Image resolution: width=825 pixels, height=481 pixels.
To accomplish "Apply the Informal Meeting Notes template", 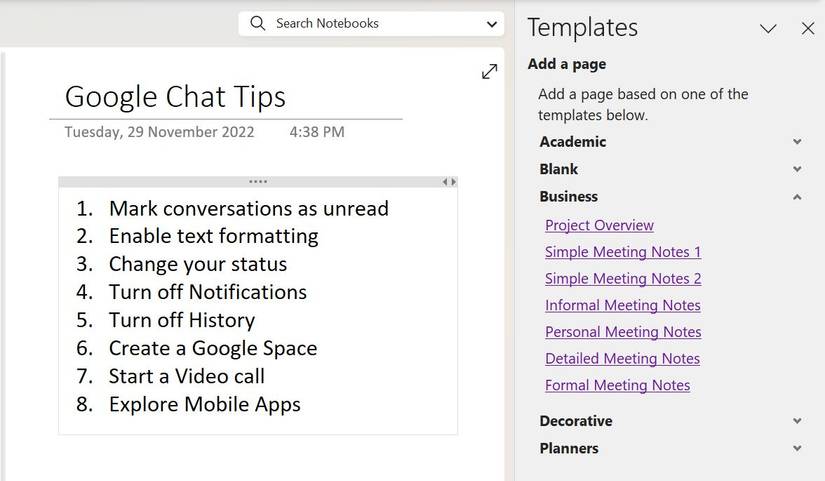I will pos(622,305).
